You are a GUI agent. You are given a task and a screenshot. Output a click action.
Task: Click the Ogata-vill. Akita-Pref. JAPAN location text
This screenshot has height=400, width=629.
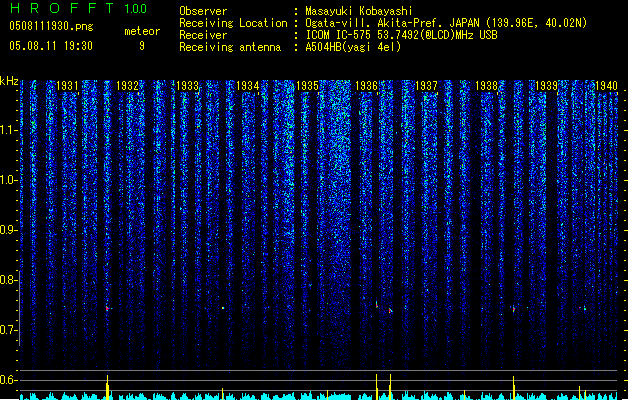[x=446, y=23]
